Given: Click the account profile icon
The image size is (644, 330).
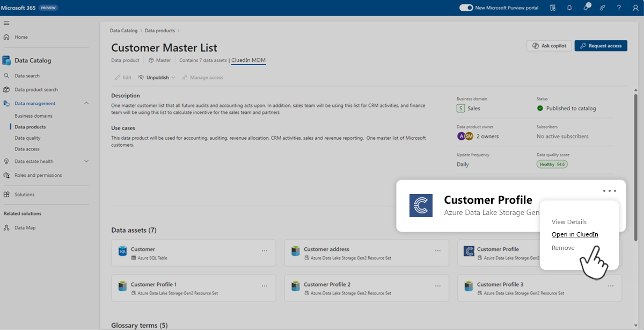Looking at the screenshot, I should point(635,8).
